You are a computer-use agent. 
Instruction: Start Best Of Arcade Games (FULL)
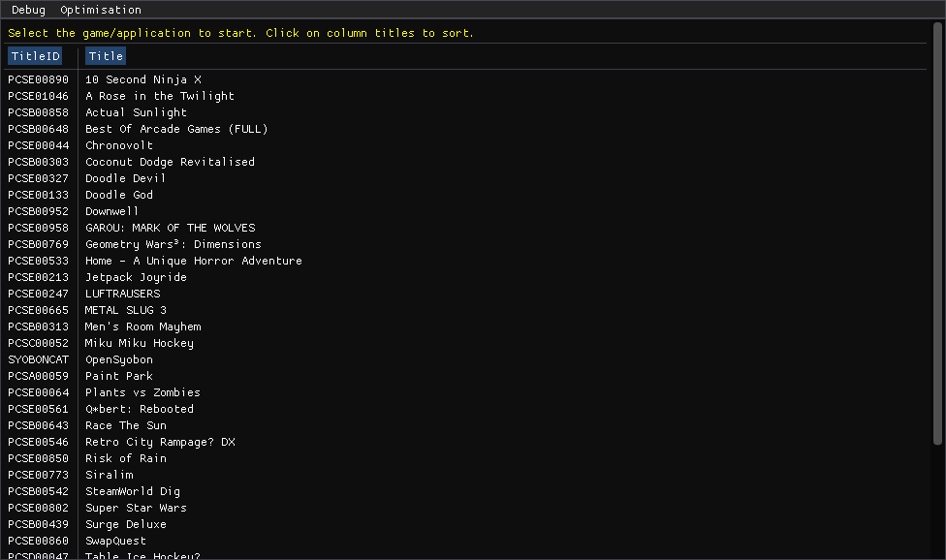[176, 129]
